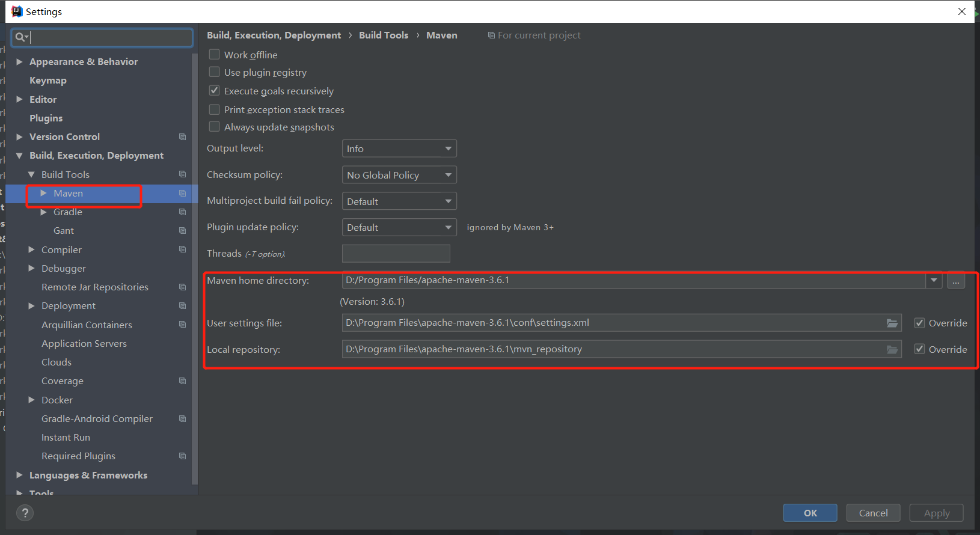Open Maven home directory dropdown arrow
Viewport: 980px width, 535px height.
click(934, 280)
